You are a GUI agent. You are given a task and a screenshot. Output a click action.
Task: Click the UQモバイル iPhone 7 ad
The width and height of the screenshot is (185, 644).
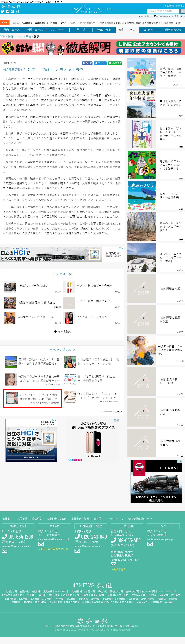(93, 440)
